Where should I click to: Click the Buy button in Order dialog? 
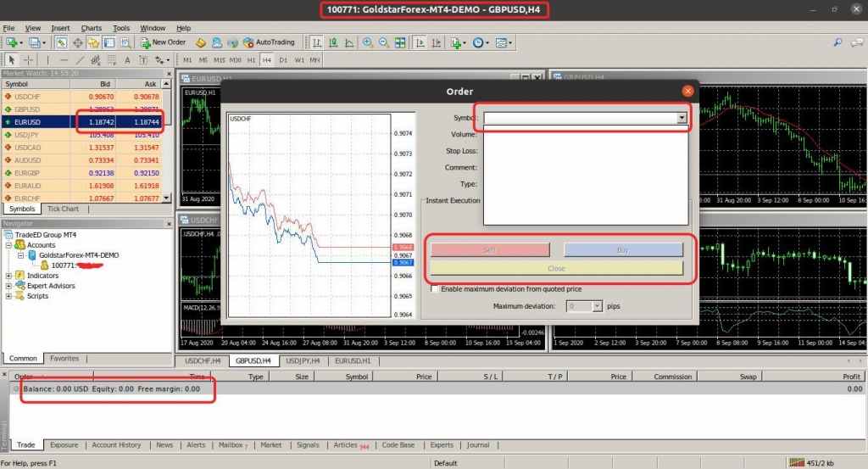(x=623, y=250)
